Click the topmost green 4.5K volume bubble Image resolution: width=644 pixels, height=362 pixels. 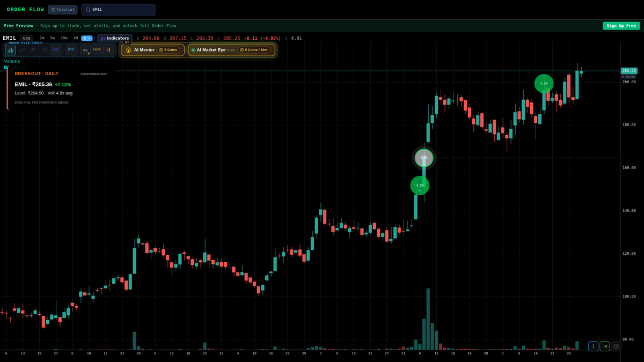544,84
